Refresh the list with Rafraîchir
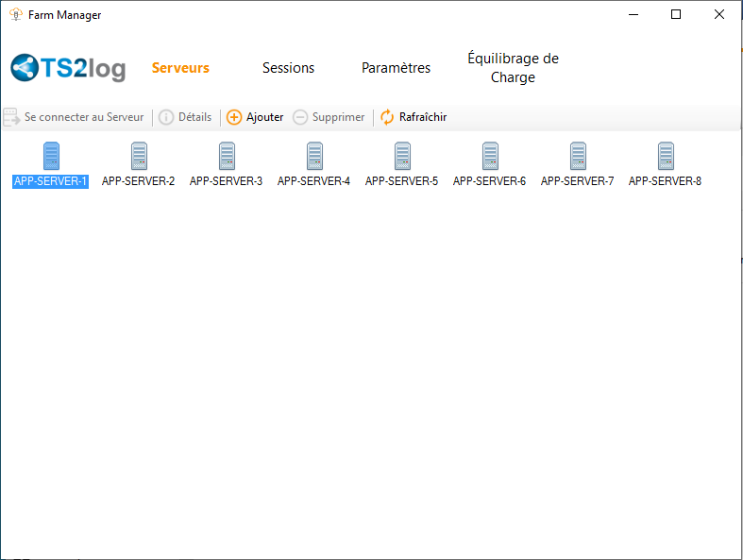Image resolution: width=743 pixels, height=560 pixels. click(414, 117)
